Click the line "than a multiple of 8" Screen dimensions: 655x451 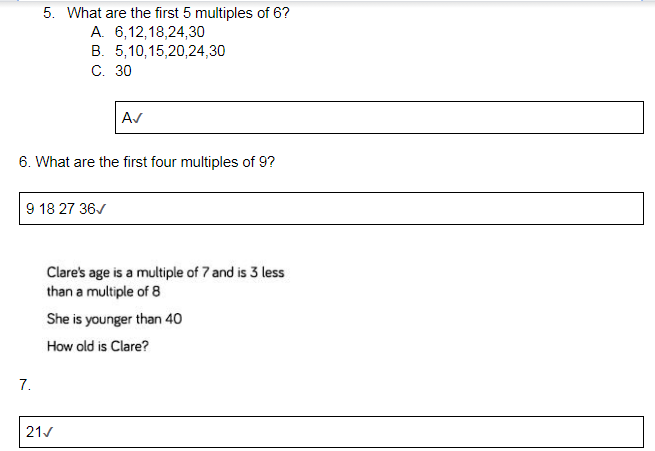tap(104, 292)
